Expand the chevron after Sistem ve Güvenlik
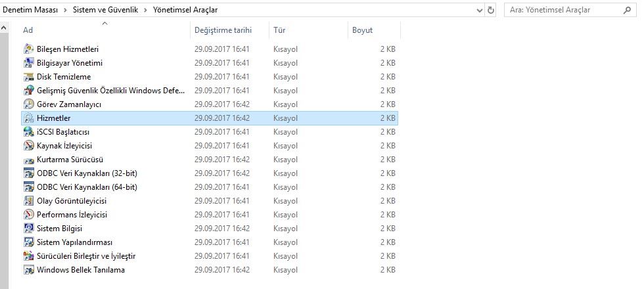Screen dimensions: 644x289 [x=145, y=10]
